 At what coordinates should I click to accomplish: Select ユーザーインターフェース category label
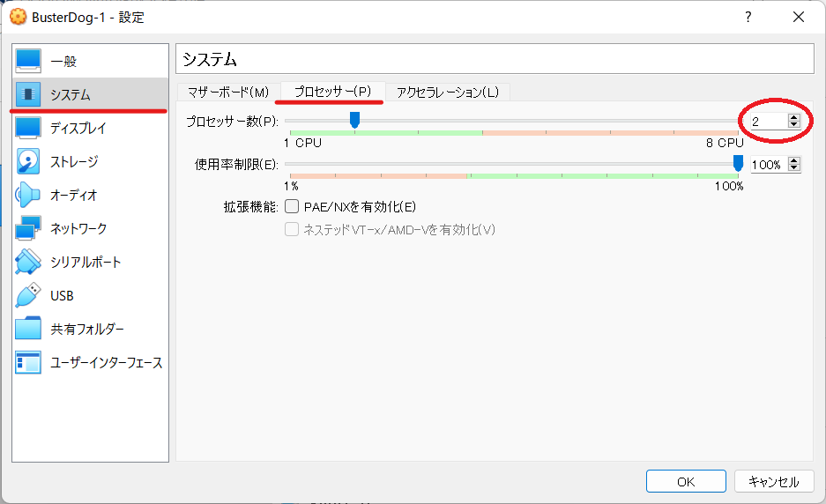click(x=107, y=363)
